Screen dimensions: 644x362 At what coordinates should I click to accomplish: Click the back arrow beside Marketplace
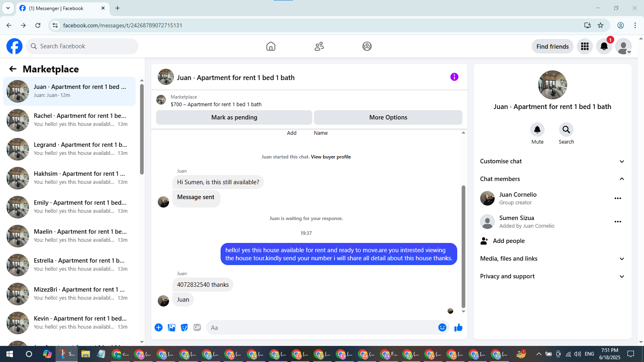click(x=13, y=69)
